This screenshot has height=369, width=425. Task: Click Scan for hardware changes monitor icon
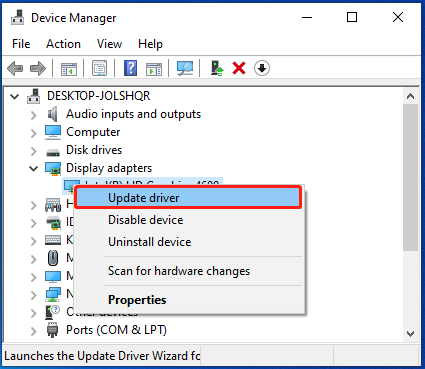click(x=185, y=68)
